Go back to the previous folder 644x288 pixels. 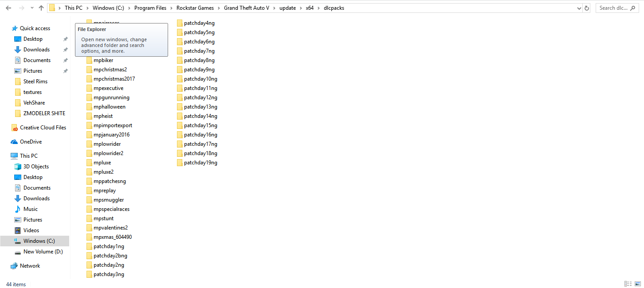pyautogui.click(x=9, y=8)
